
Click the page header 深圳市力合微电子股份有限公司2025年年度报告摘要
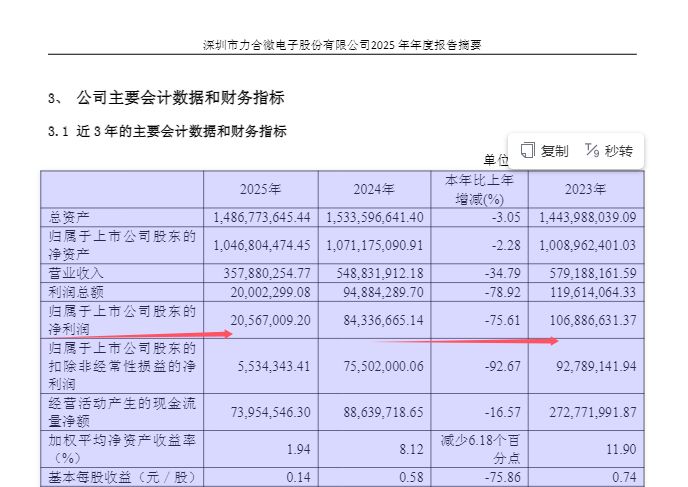coord(342,45)
